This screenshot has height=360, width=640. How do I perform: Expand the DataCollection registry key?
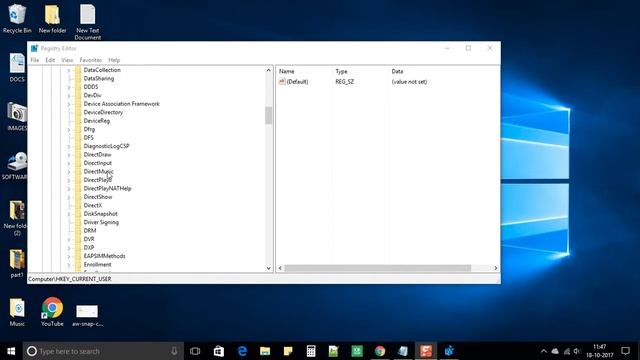(69, 70)
